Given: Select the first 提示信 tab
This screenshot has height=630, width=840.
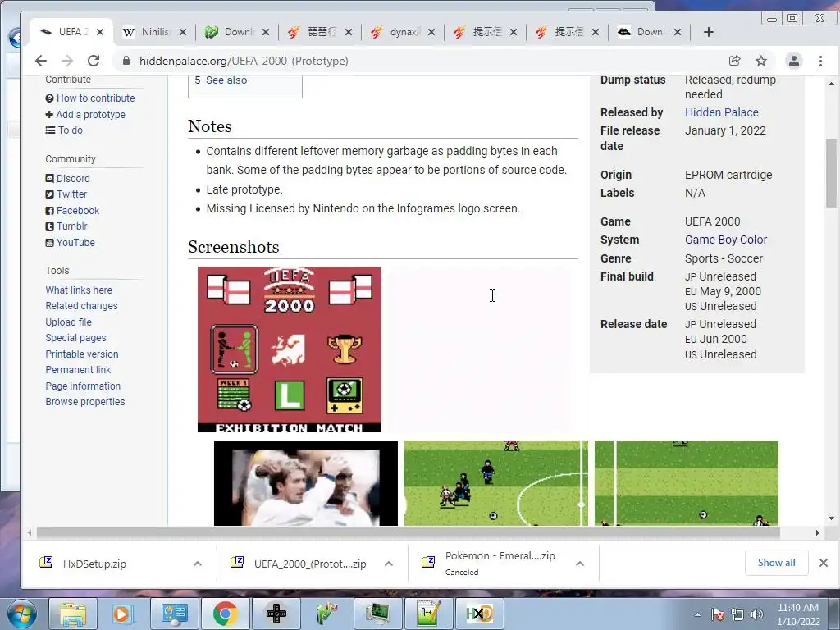Looking at the screenshot, I should point(485,32).
